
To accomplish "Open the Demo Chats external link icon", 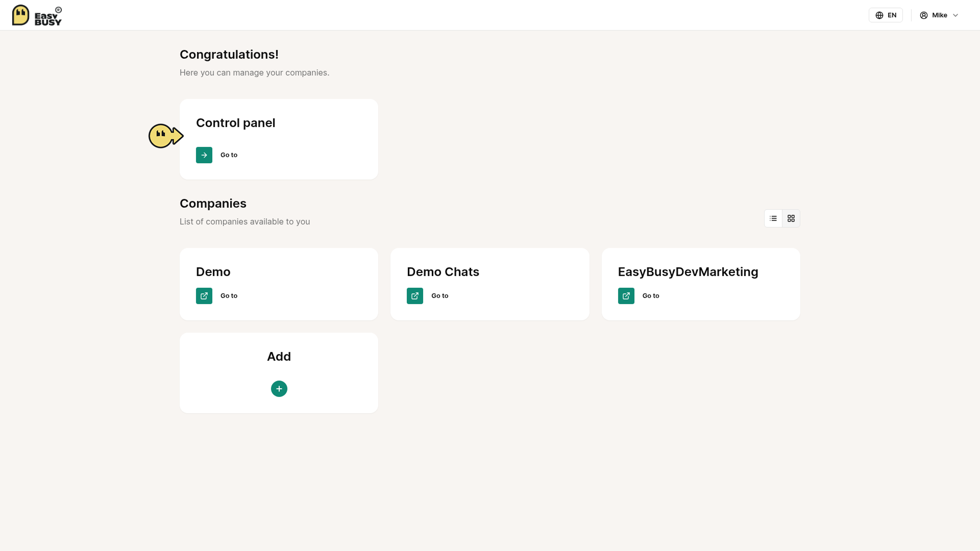I will [415, 296].
